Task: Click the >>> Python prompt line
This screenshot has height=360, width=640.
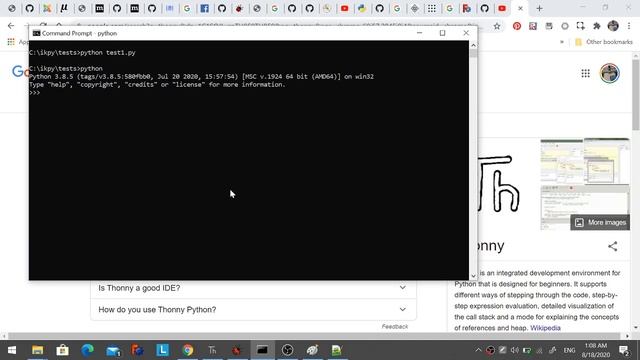Action: (35, 93)
